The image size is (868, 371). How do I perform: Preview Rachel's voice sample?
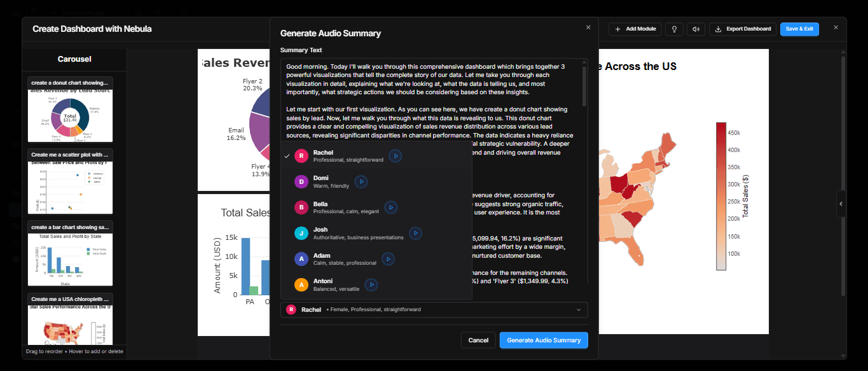[395, 155]
